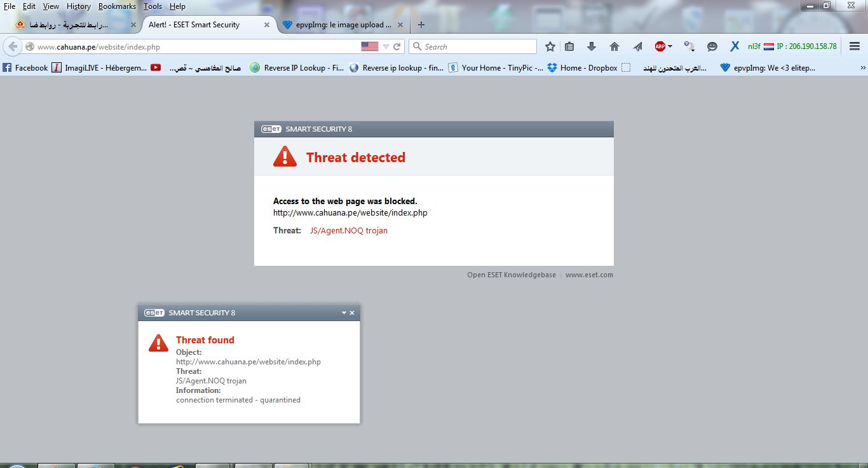Reload the page with the refresh icon

tap(397, 46)
